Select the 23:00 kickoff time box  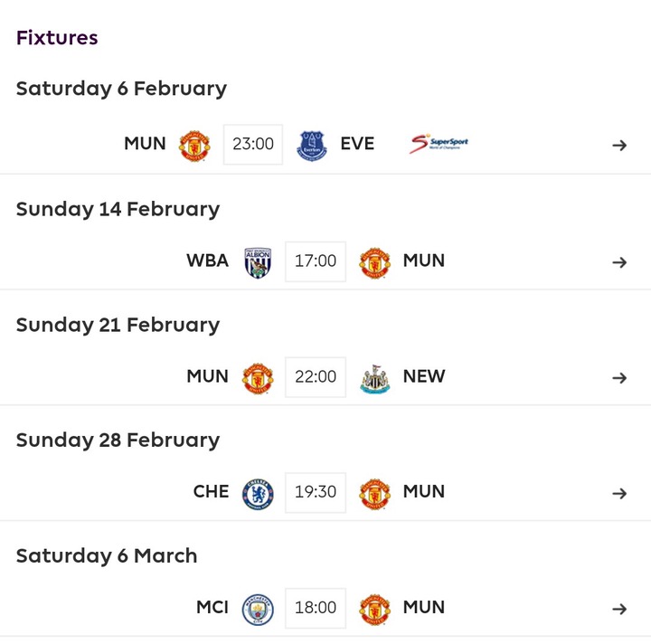pyautogui.click(x=253, y=145)
